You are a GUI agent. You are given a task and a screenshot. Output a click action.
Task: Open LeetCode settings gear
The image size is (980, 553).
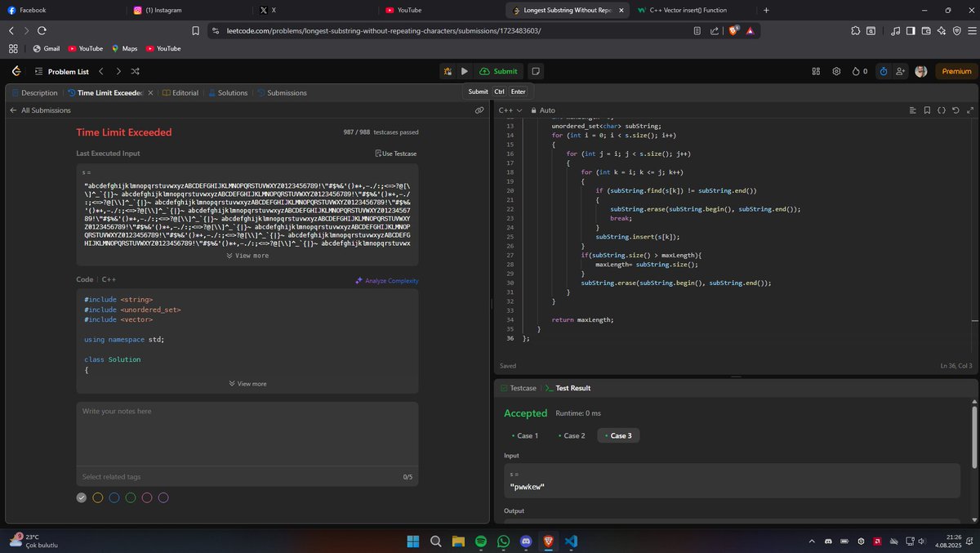pos(836,71)
